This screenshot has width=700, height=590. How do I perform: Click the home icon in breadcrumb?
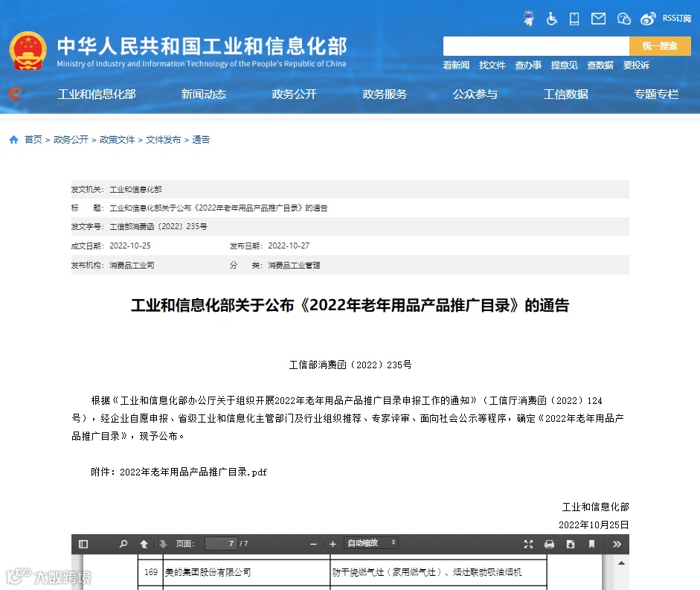click(x=14, y=140)
